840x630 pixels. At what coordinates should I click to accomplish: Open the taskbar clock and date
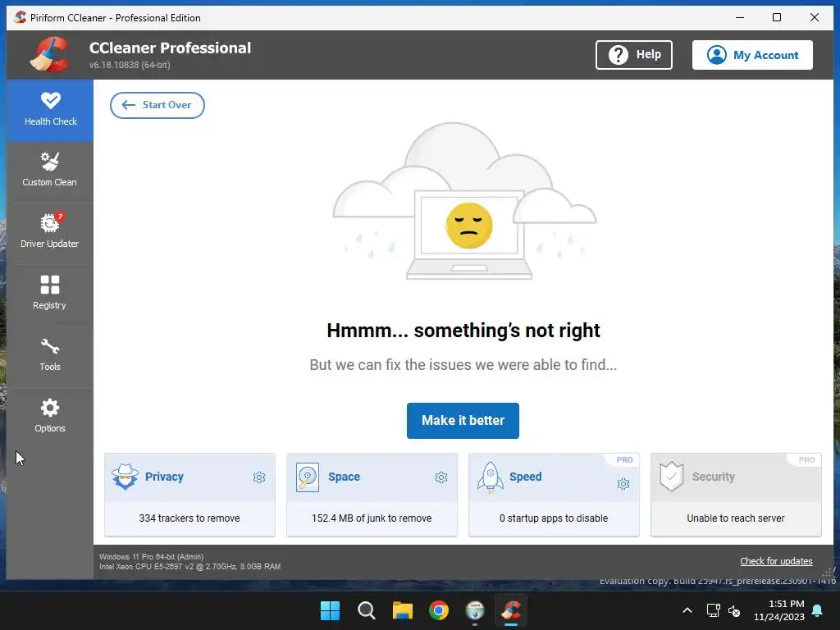pos(779,610)
